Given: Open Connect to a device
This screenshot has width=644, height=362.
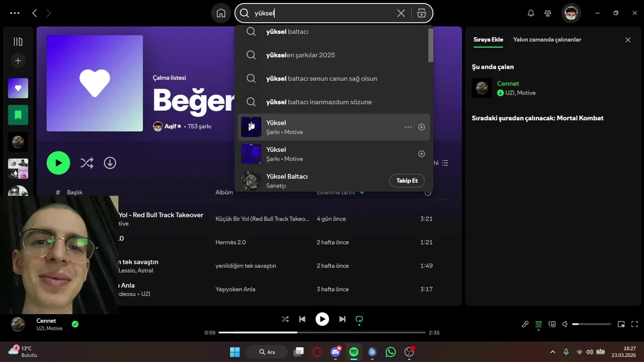Looking at the screenshot, I should pos(552,324).
